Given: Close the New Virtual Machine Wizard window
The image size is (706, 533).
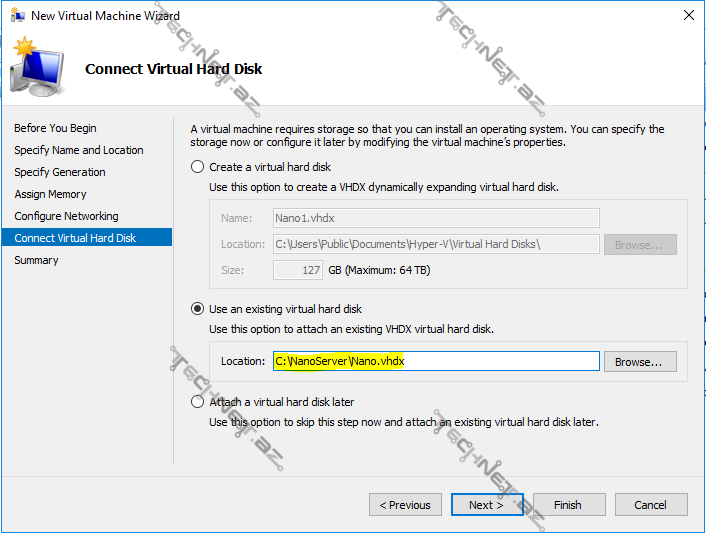Looking at the screenshot, I should tap(688, 15).
